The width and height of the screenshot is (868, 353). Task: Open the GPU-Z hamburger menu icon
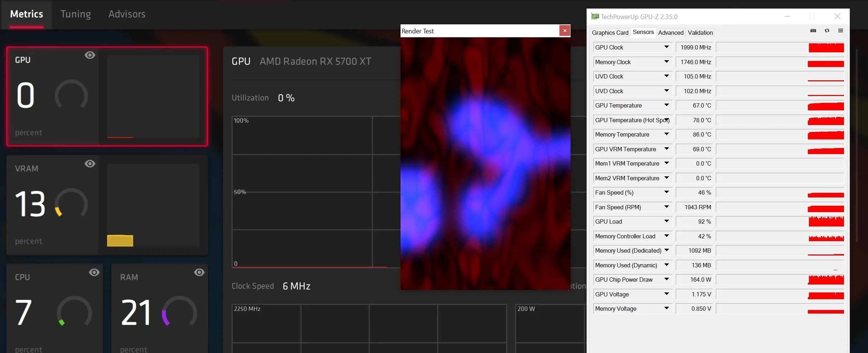pos(840,31)
